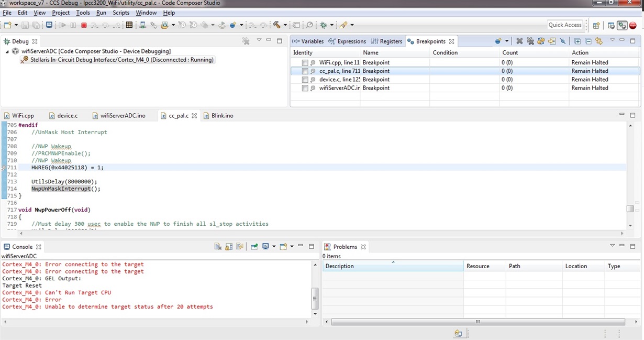Click the red Terminate debug button
The height and width of the screenshot is (340, 644).
[84, 25]
